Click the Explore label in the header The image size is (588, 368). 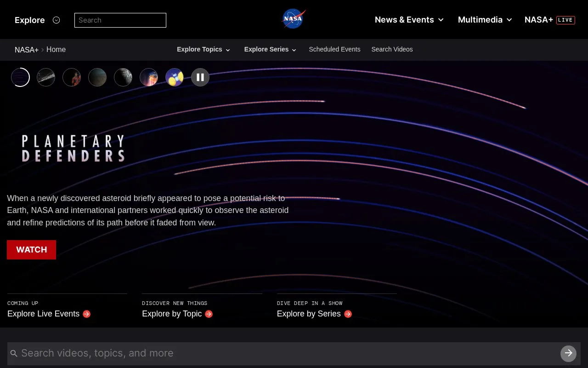(x=30, y=20)
